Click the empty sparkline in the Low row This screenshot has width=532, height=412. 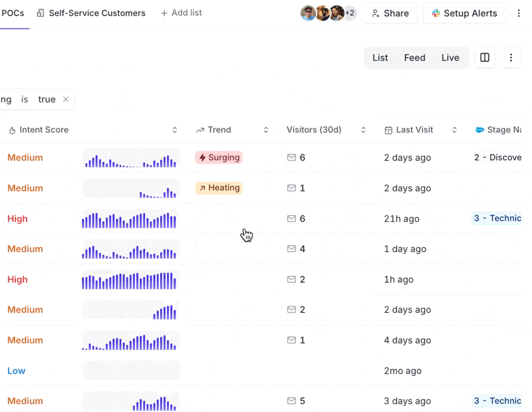tap(131, 371)
